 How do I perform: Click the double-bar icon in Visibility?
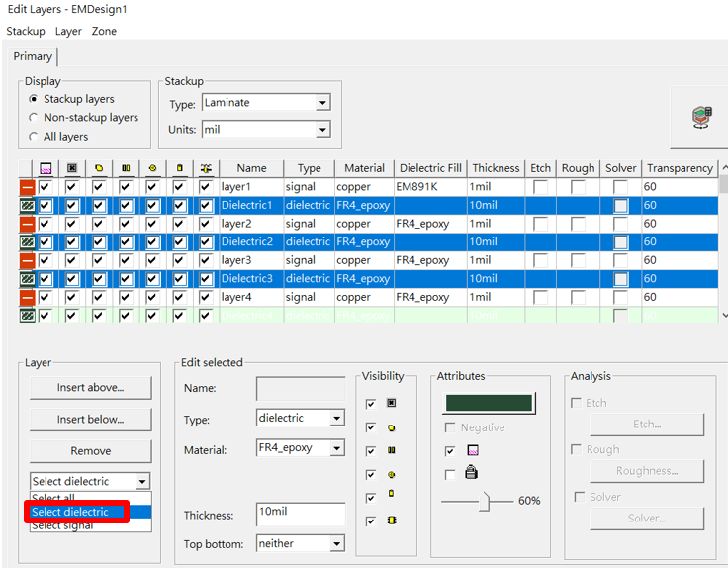(392, 450)
